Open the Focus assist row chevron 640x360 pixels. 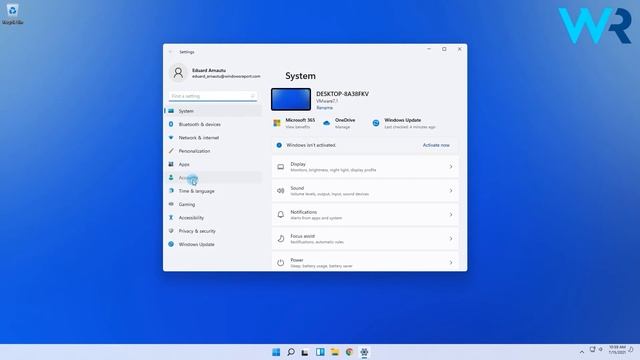[x=451, y=239]
